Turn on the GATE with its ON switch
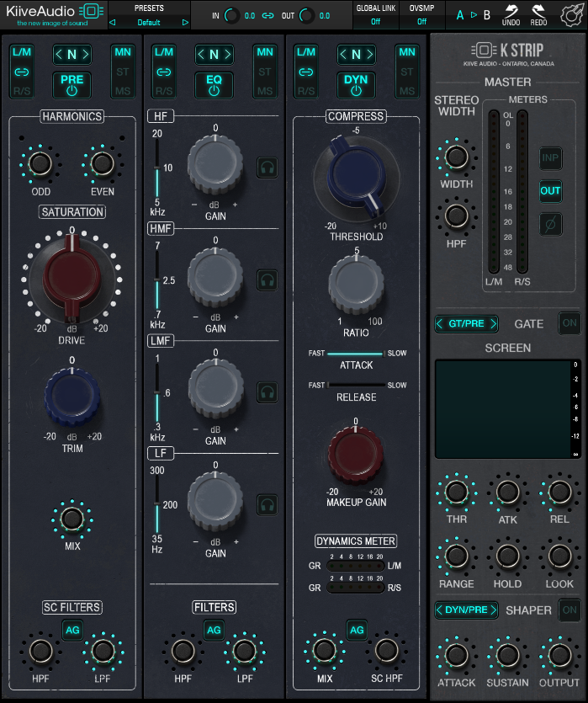 click(569, 323)
